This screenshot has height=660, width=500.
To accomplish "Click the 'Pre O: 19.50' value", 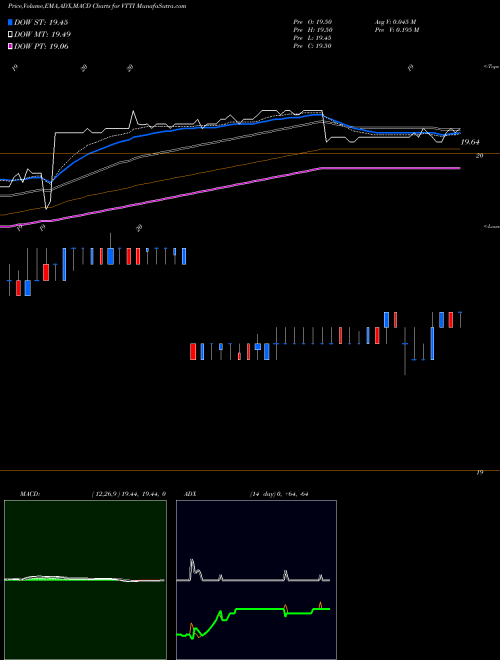I will pos(313,22).
